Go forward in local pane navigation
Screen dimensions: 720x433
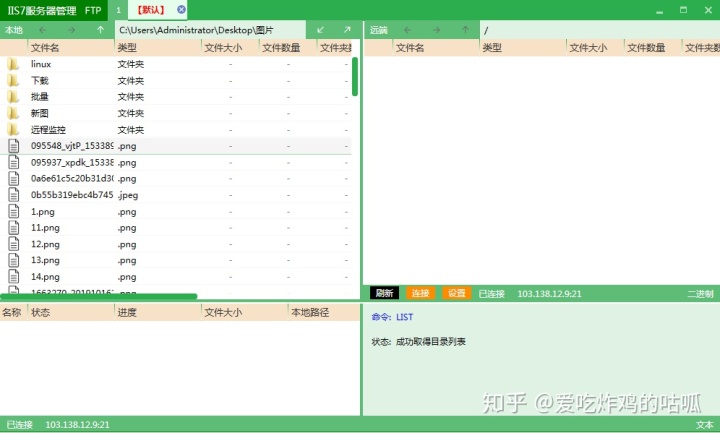pyautogui.click(x=71, y=30)
